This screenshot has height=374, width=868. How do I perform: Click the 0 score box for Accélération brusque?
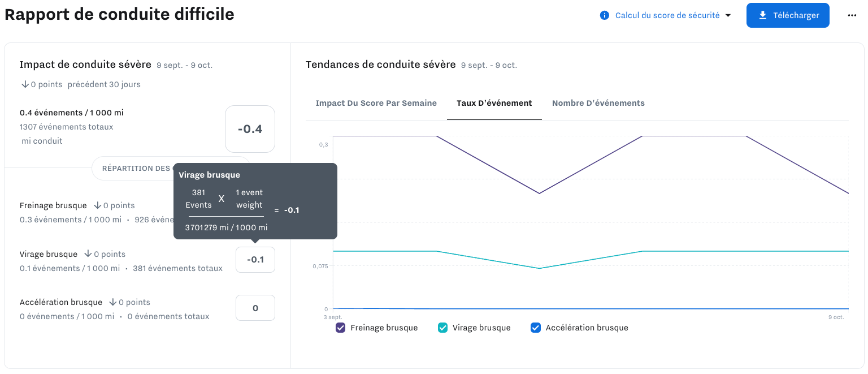[x=255, y=308]
